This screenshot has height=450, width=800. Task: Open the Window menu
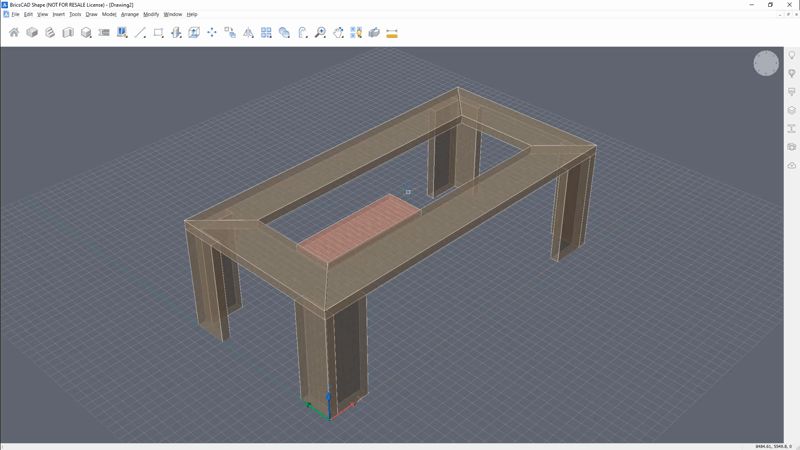tap(172, 14)
